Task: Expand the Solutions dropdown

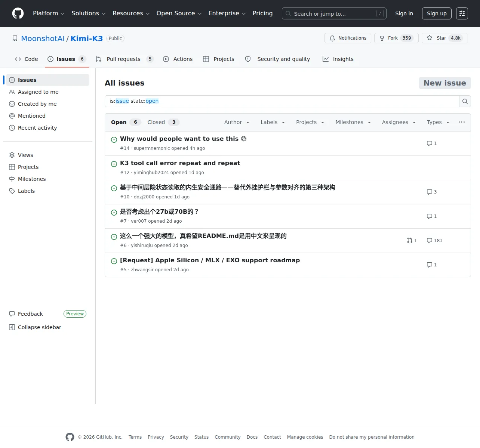Action: tap(89, 13)
